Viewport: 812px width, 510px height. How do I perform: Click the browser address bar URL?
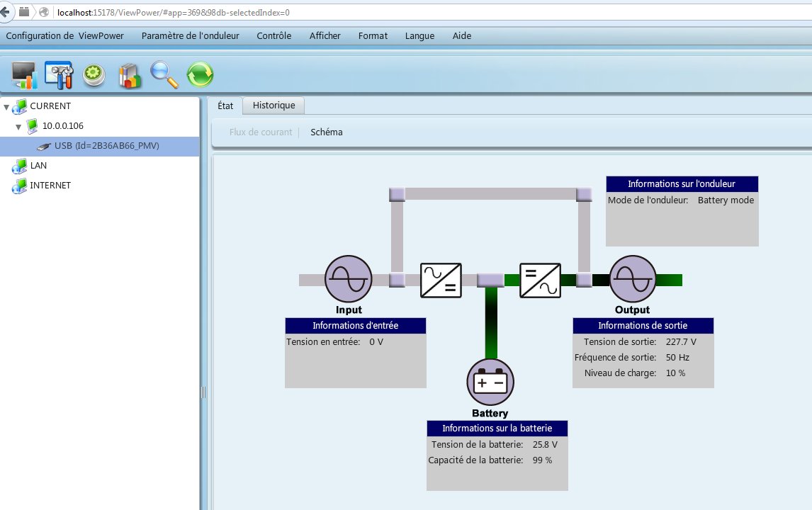tap(173, 12)
